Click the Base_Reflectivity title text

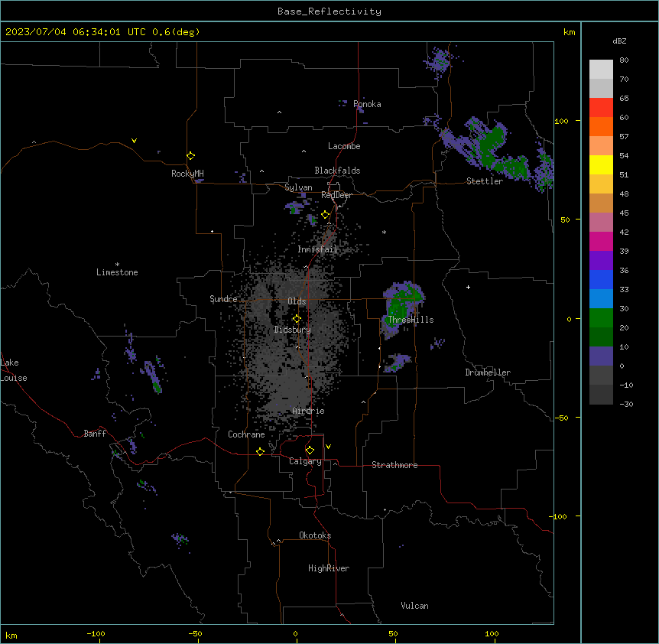(x=329, y=11)
